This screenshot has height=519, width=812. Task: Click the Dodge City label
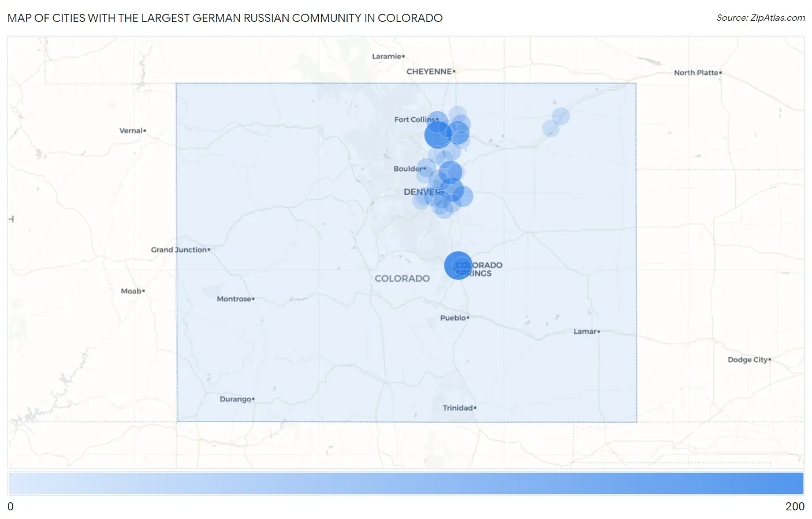coord(749,360)
